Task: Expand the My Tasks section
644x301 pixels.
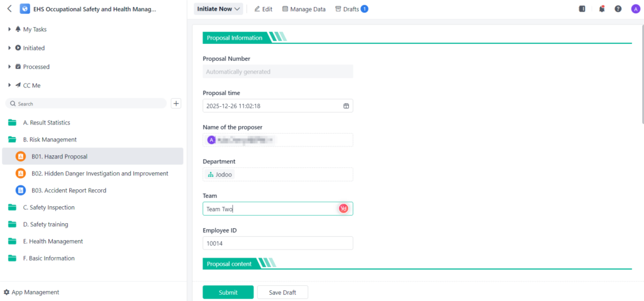Action: click(x=9, y=30)
